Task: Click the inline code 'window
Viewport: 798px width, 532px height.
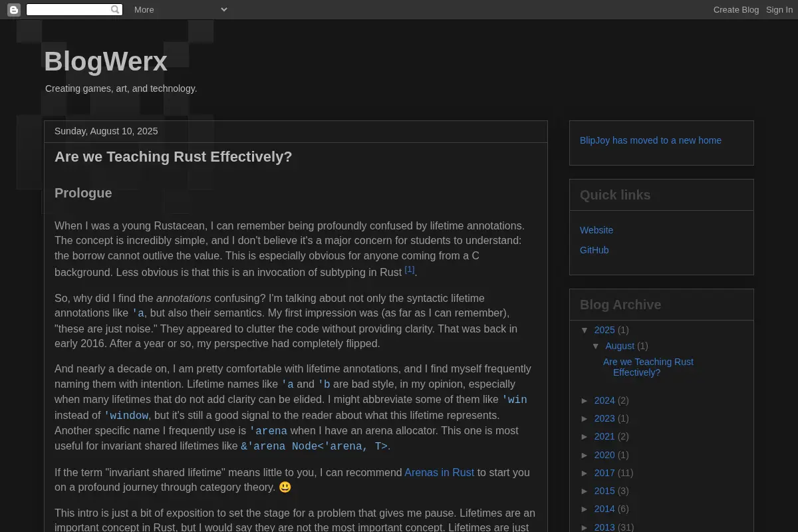Action: pyautogui.click(x=126, y=416)
